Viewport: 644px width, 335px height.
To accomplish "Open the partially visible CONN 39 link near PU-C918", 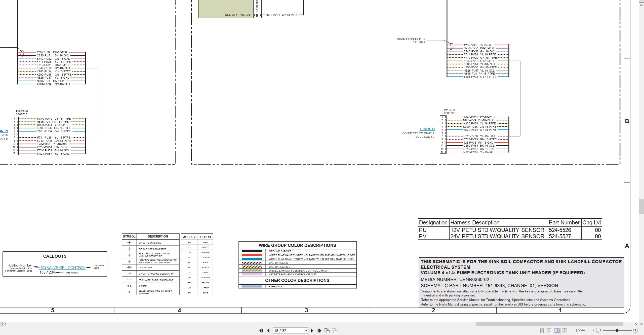I will (4, 131).
